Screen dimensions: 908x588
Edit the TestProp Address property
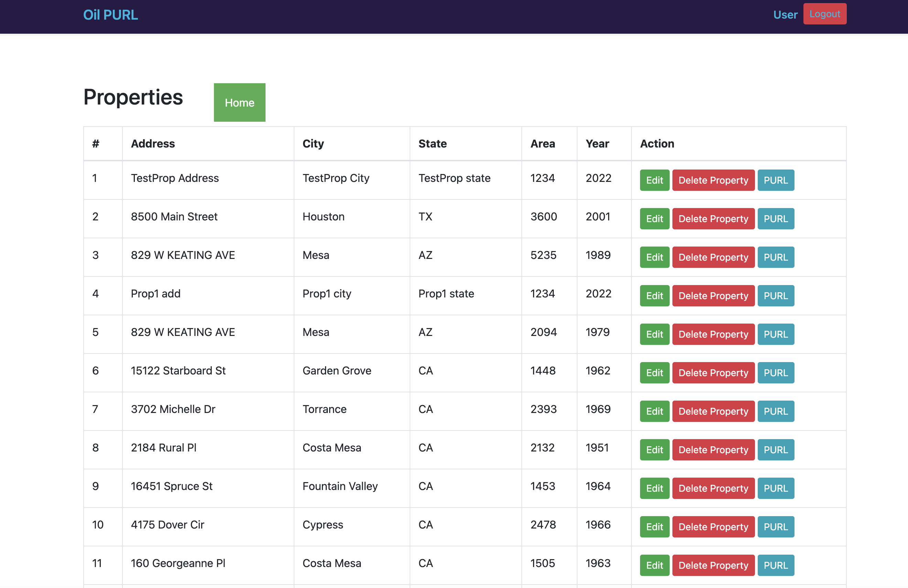[655, 181]
